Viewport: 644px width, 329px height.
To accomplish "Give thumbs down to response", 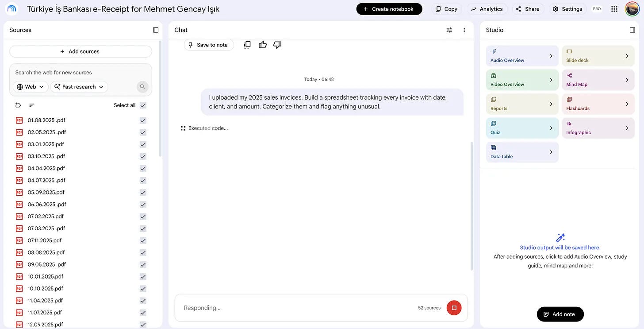I will tap(277, 45).
